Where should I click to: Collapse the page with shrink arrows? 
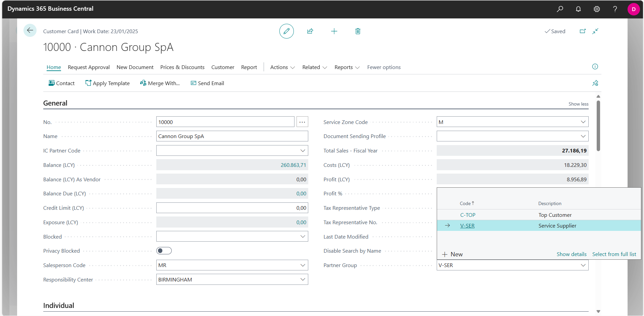595,31
